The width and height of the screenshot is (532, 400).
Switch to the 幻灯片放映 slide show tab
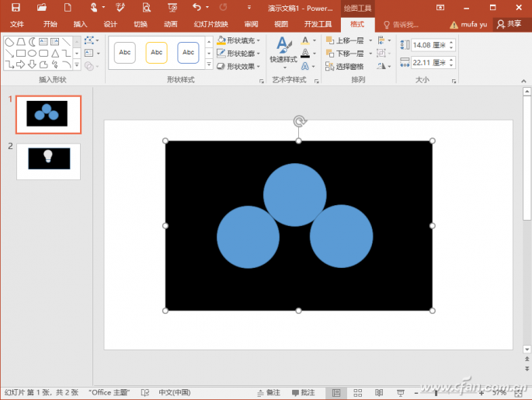tap(210, 24)
